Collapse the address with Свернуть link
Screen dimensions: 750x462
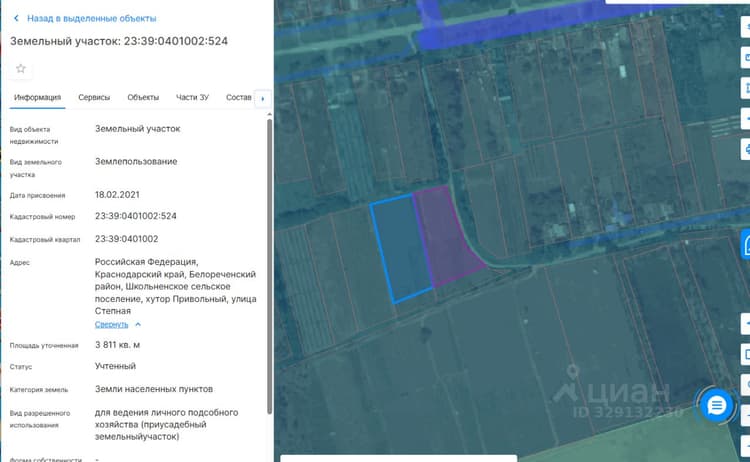pos(111,324)
